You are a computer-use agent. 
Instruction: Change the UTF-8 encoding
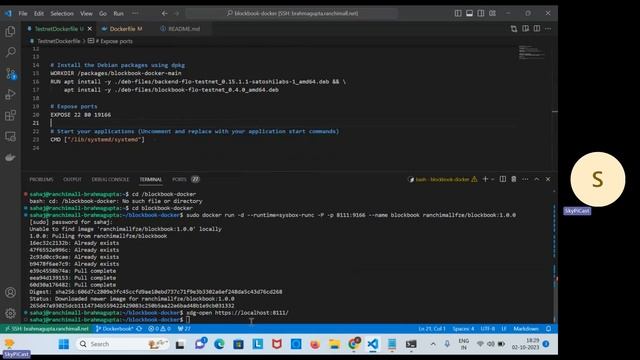tap(488, 329)
